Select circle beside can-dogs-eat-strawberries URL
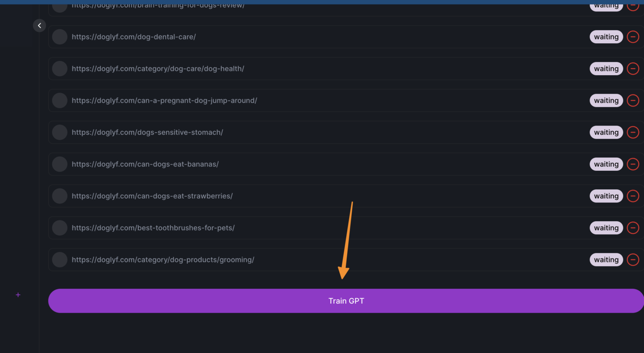This screenshot has height=353, width=644. click(60, 196)
